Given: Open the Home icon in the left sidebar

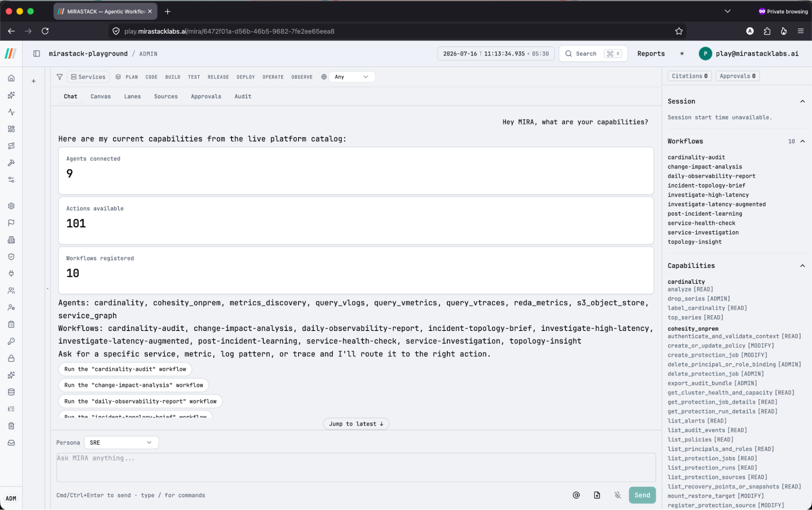Looking at the screenshot, I should (x=11, y=78).
